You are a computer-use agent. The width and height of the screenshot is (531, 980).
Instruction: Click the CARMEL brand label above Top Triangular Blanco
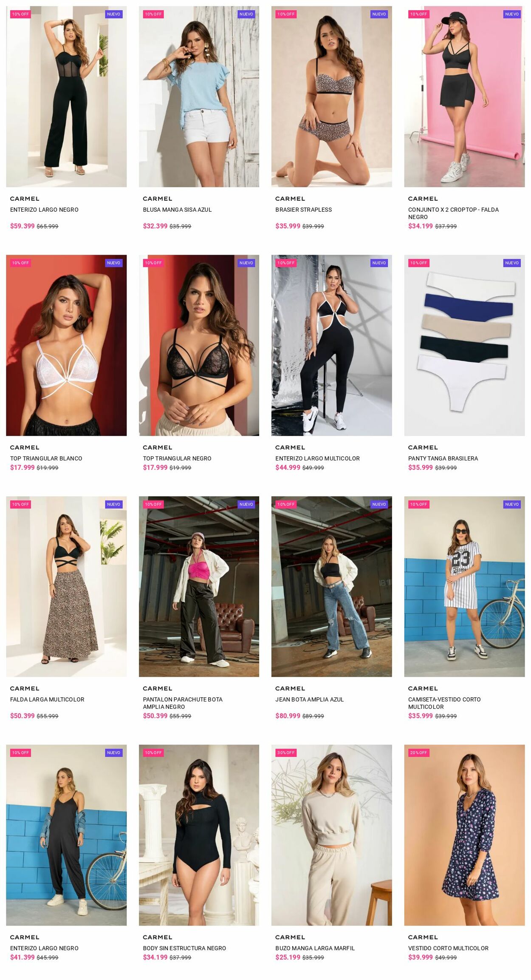[x=25, y=447]
